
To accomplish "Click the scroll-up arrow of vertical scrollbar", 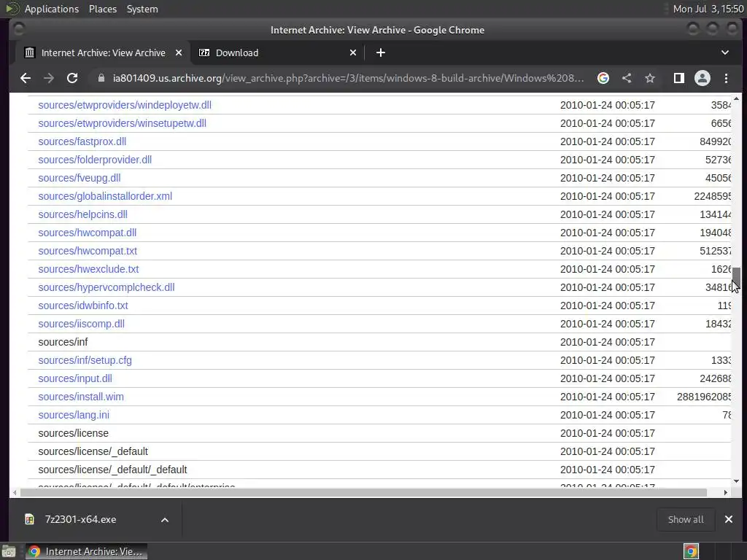I will tap(736, 98).
